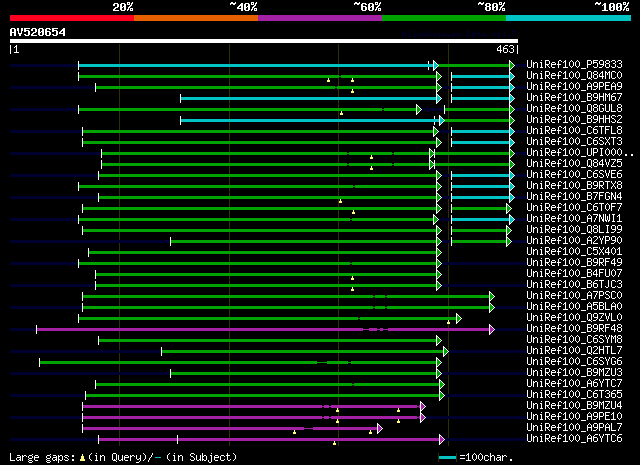This screenshot has height=465, width=640.
Task: Select the white AV520654 query sequence bar
Action: (x=264, y=41)
